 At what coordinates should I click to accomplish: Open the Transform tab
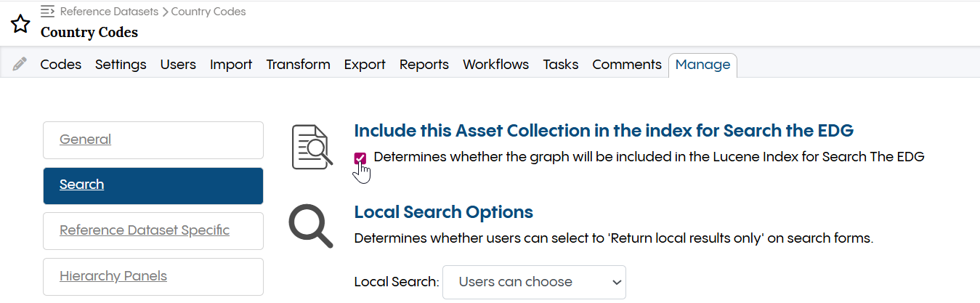[x=298, y=65]
